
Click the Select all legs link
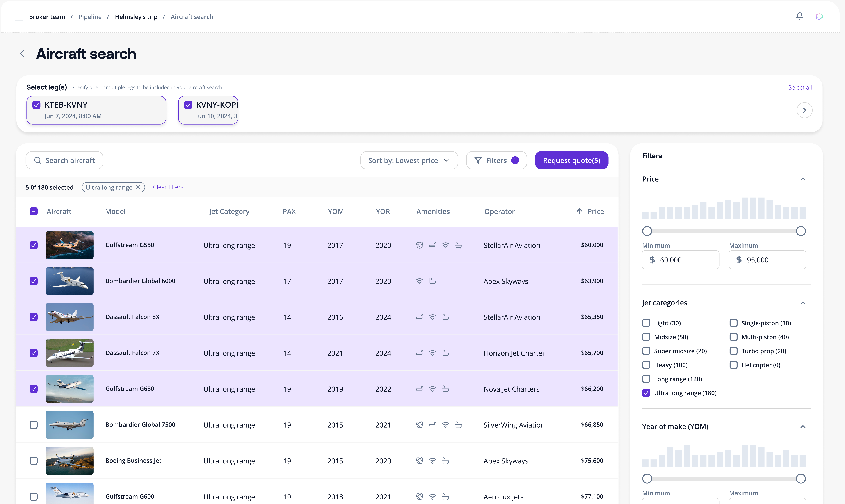click(x=800, y=87)
